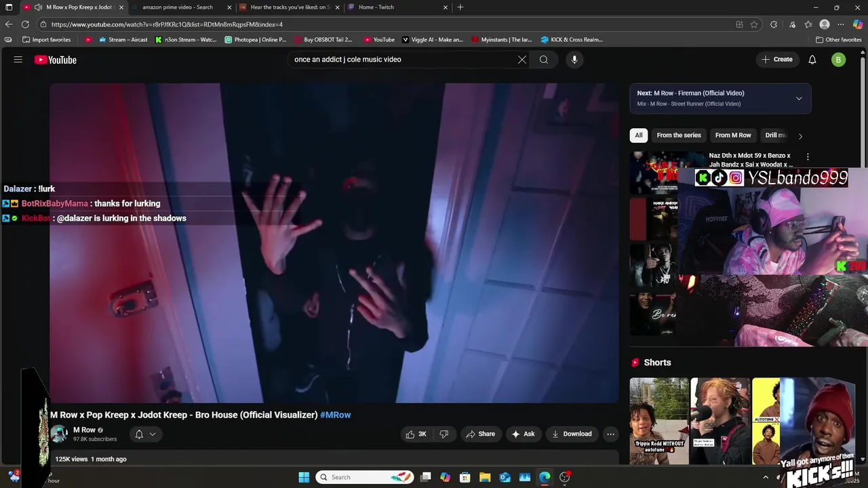Open the Myinstants bookmark
This screenshot has width=868, height=488.
pos(502,39)
